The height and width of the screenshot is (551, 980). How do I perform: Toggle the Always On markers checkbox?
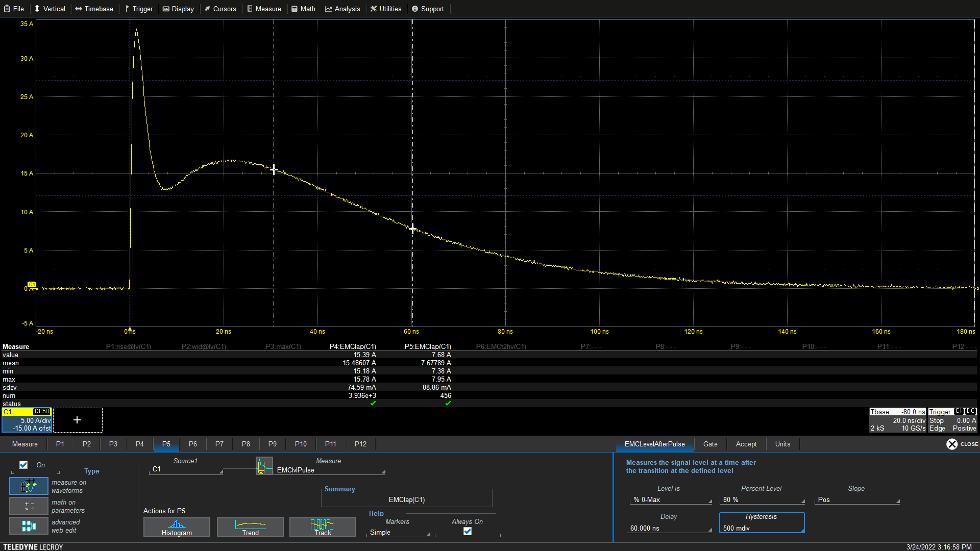468,531
